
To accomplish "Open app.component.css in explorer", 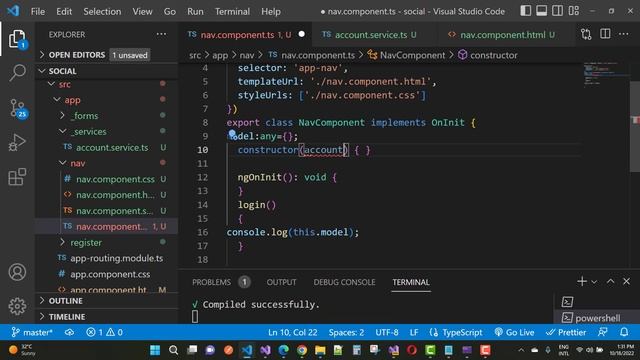I will click(x=107, y=274).
